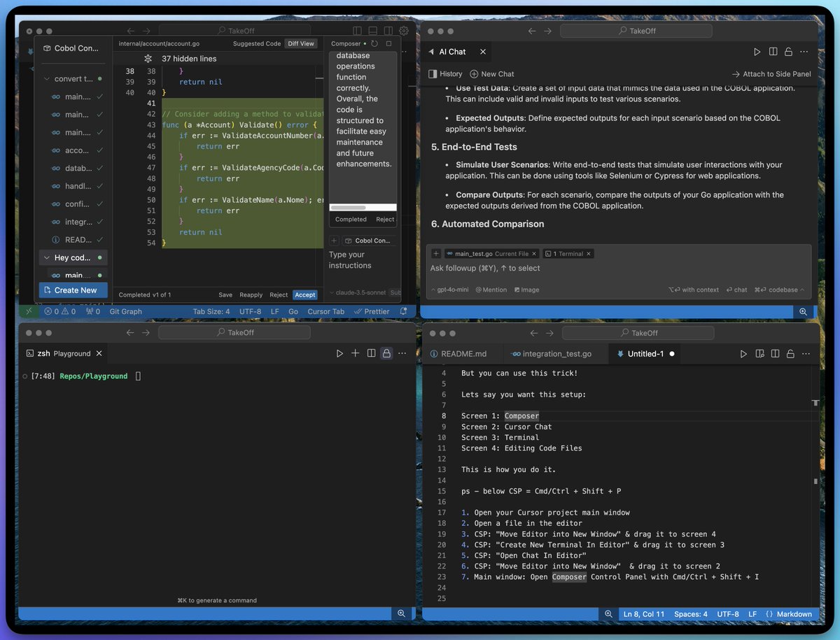
Task: Click the plus add-context icon in chat input
Action: click(436, 254)
